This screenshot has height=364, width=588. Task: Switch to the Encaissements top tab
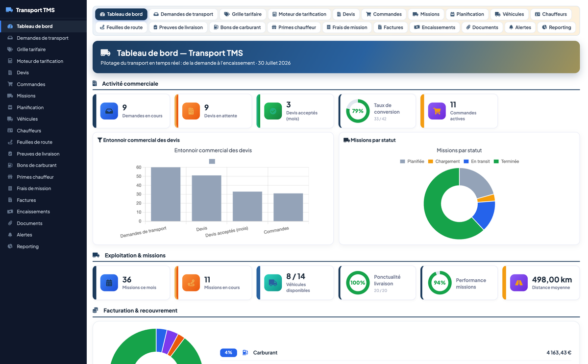pyautogui.click(x=435, y=27)
